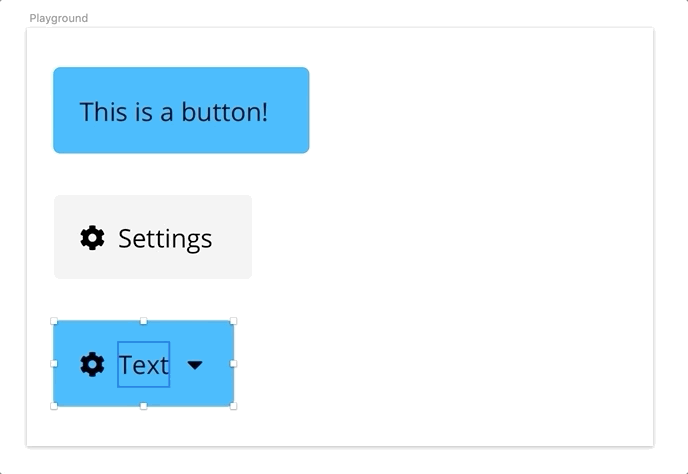Select the Playground frame title
Screen dimensions: 688x474
(x=59, y=18)
